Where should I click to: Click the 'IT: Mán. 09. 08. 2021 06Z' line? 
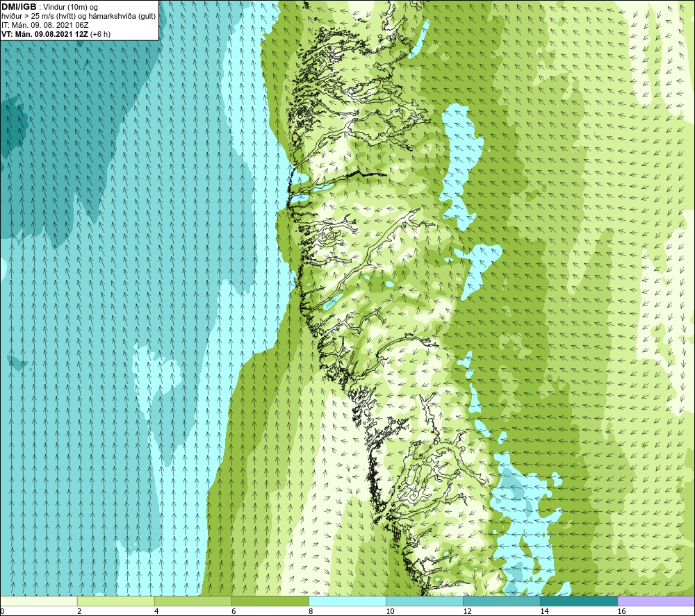pos(44,25)
